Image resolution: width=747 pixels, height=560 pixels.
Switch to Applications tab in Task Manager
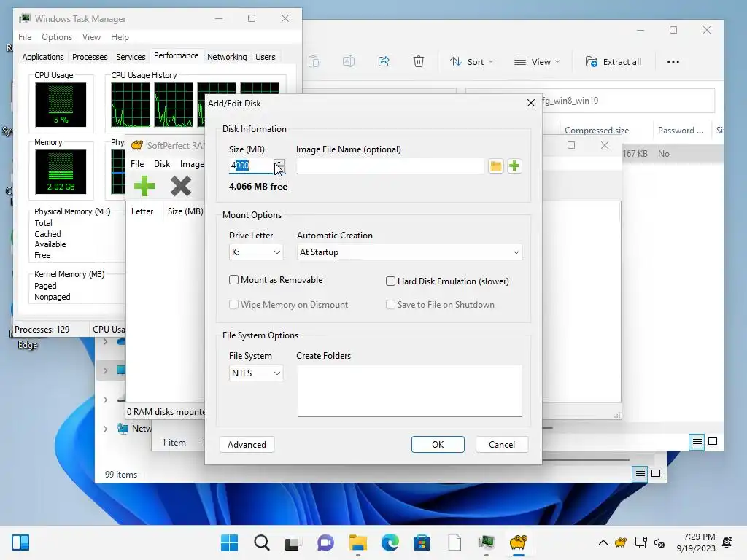[43, 57]
